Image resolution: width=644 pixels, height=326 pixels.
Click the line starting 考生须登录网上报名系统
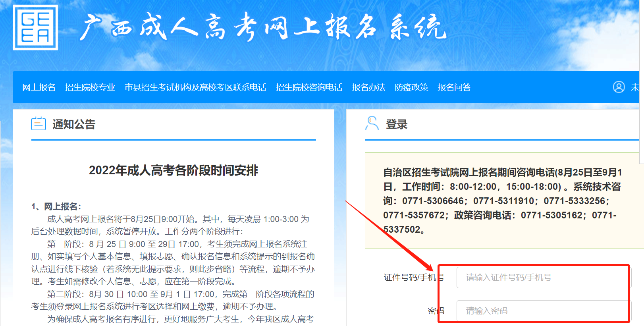click(154, 307)
